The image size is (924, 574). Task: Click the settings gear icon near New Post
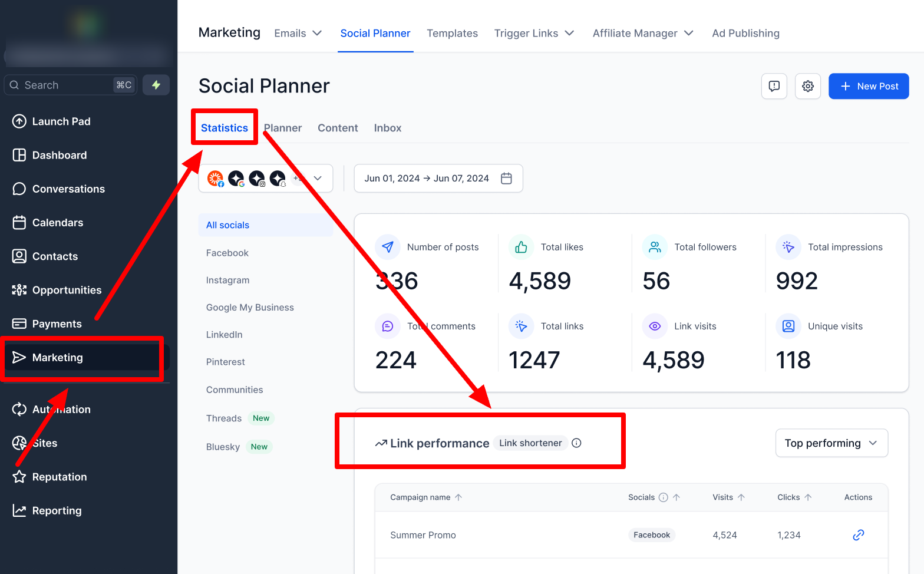807,86
